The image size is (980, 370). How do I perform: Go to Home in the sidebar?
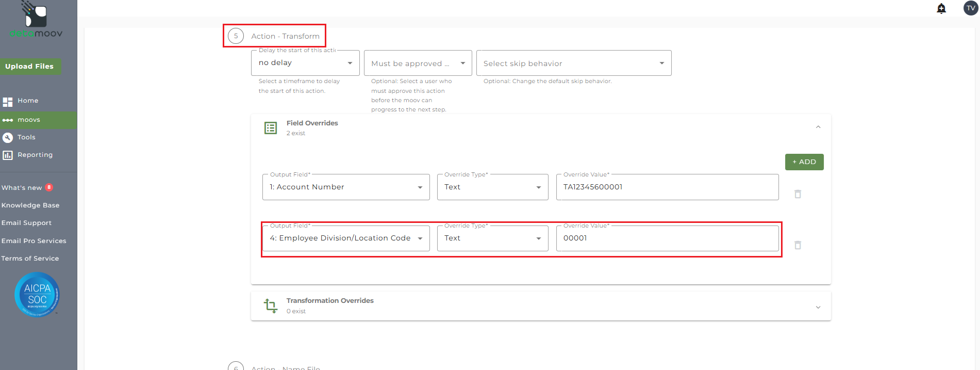tap(28, 101)
